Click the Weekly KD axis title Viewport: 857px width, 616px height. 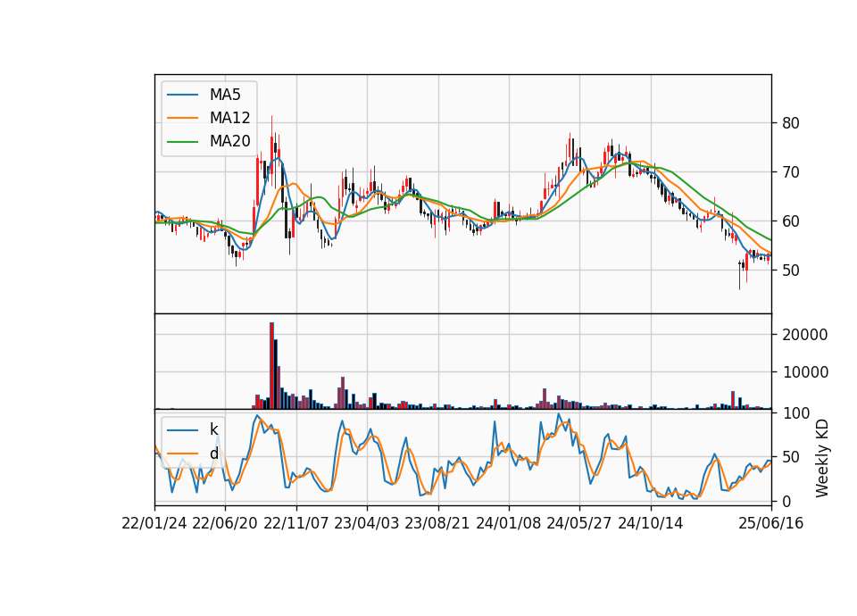[822, 458]
